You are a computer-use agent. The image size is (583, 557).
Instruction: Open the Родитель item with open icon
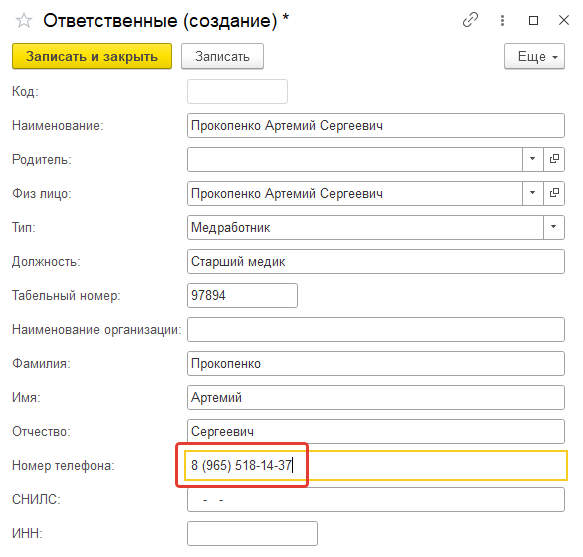tap(554, 159)
